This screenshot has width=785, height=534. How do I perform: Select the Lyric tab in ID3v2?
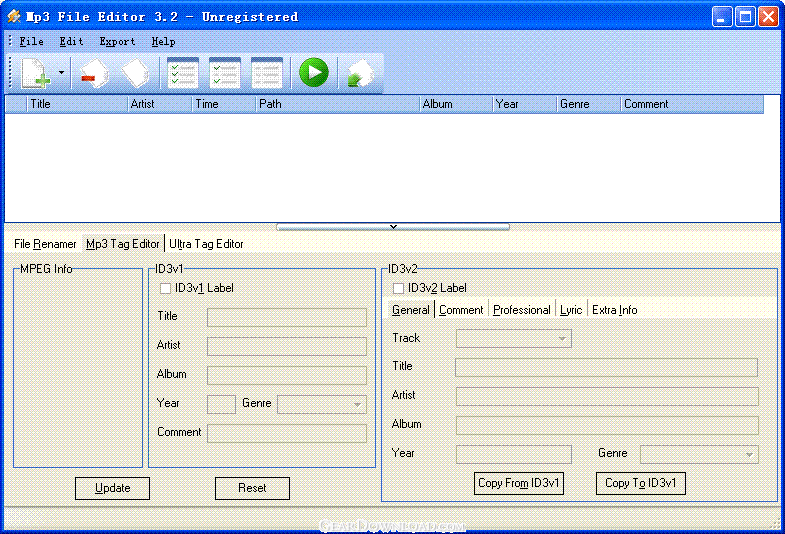tap(571, 310)
